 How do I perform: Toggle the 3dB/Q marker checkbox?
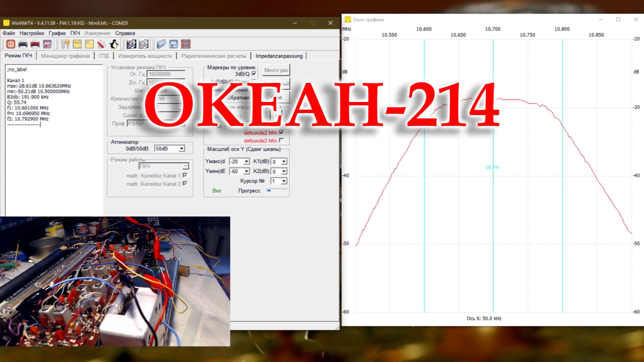click(254, 73)
